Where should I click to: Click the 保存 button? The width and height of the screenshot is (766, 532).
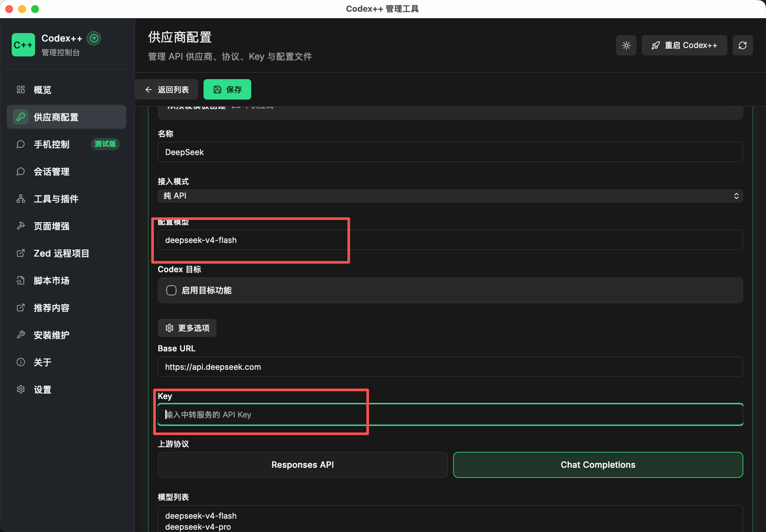pyautogui.click(x=227, y=90)
